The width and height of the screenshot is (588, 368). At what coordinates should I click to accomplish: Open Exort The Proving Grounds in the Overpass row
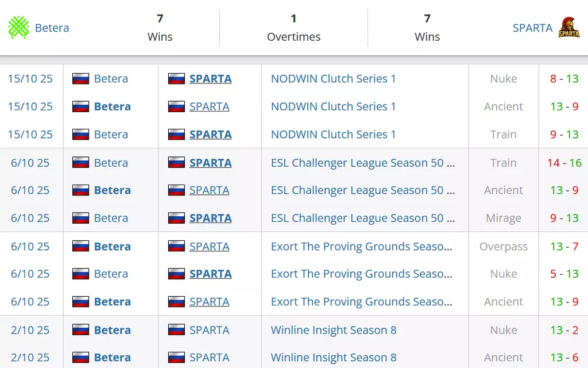(x=361, y=246)
